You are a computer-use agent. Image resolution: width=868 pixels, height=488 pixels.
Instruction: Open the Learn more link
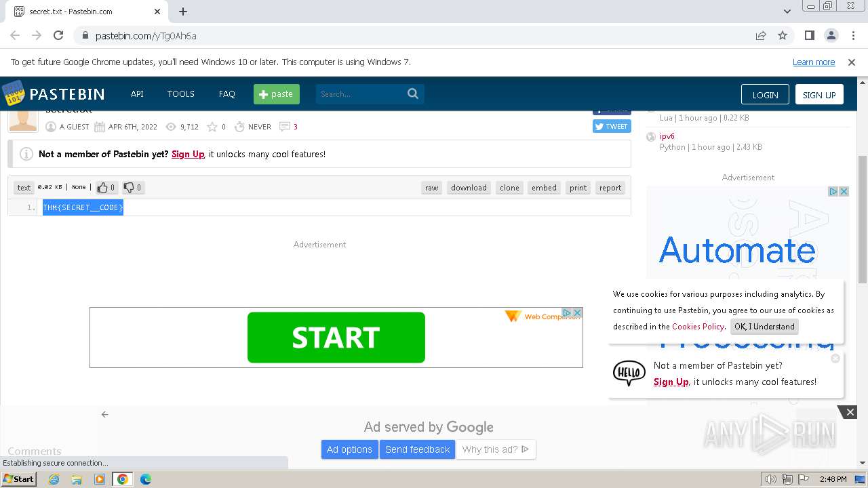point(814,62)
